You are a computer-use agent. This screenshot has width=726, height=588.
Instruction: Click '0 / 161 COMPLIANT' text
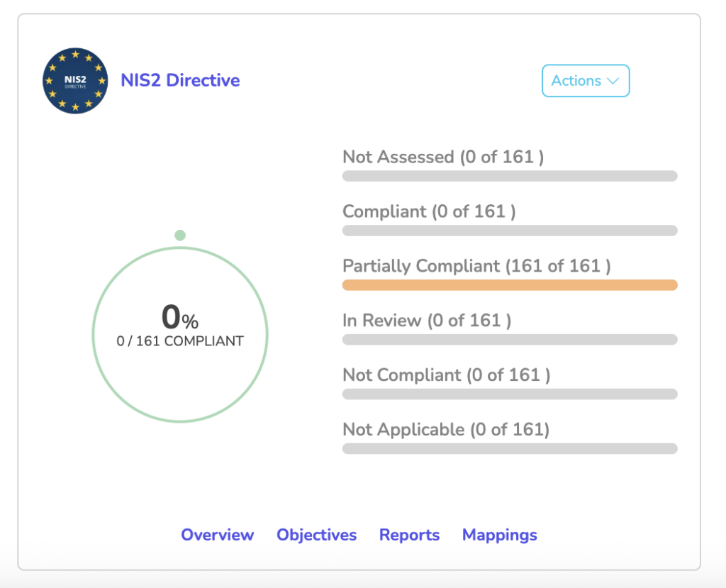180,341
